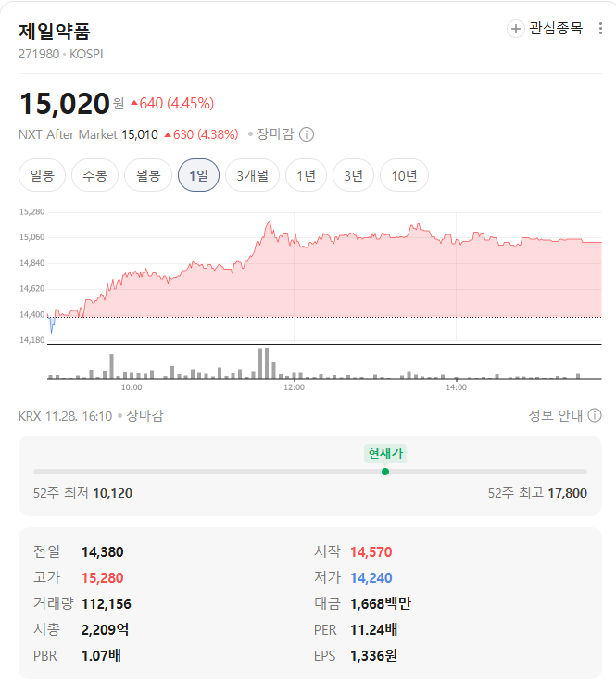Click the 제일약품 stock title
This screenshot has height=683, width=616.
click(55, 31)
